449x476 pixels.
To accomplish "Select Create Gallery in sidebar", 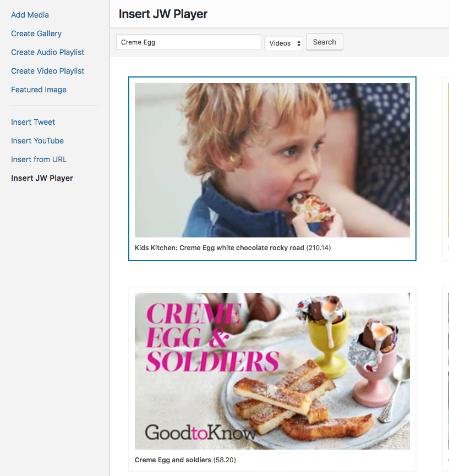I will pyautogui.click(x=36, y=34).
